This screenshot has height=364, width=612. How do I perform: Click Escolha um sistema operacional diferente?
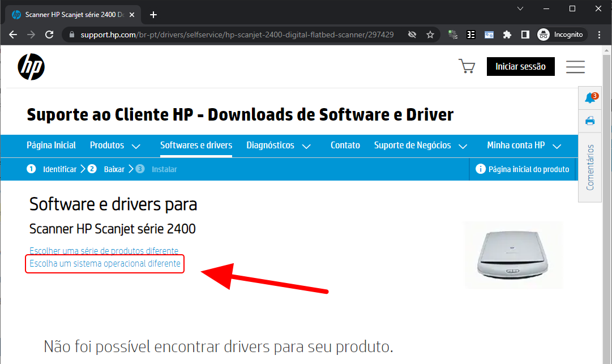105,264
